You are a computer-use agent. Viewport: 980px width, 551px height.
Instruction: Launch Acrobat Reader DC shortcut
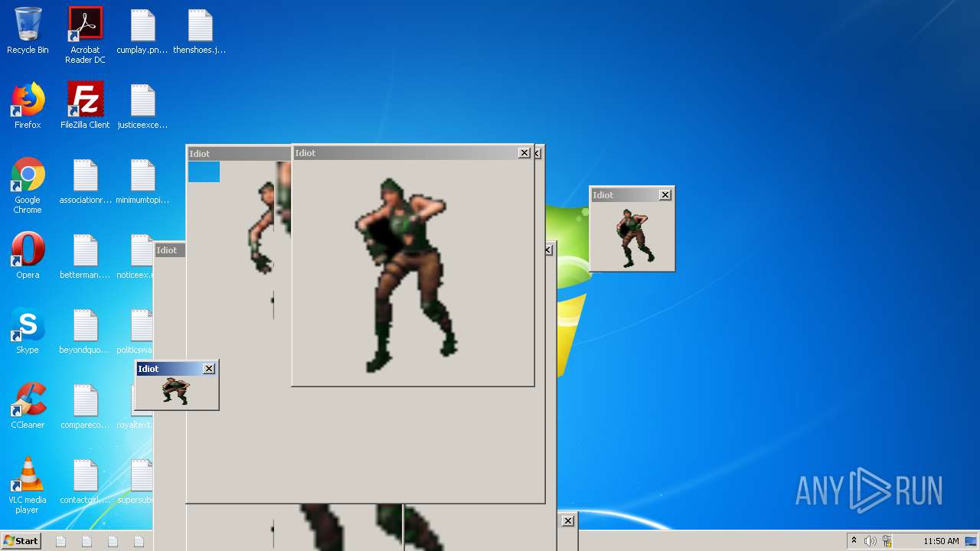click(85, 36)
